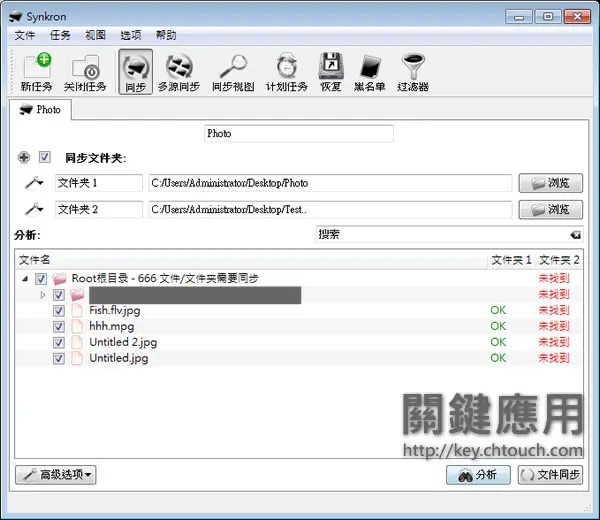
Task: Switch to the Photo tab
Action: (40, 110)
